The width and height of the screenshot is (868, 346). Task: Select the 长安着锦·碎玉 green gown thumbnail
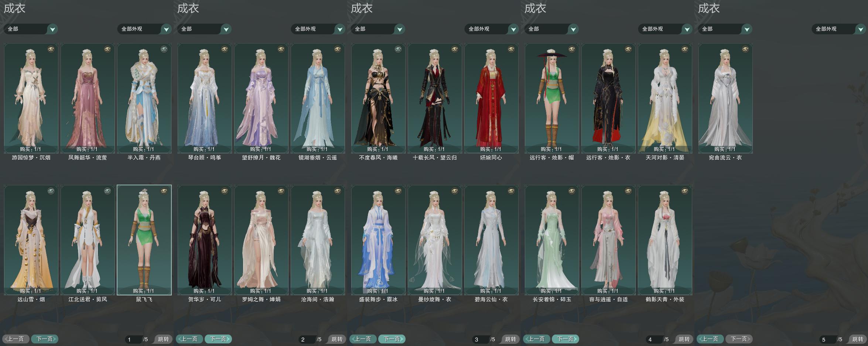click(x=552, y=240)
